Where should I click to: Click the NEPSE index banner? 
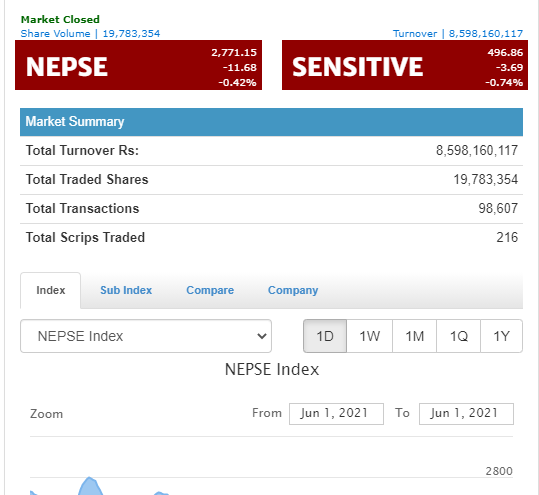(x=139, y=65)
